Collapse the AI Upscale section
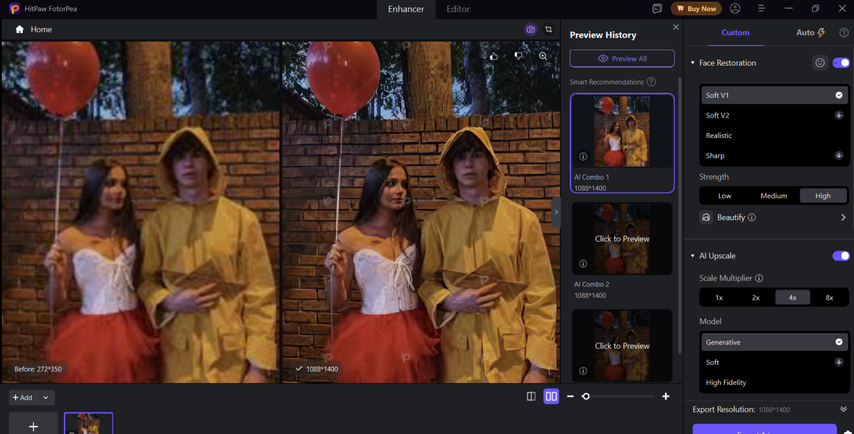The width and height of the screenshot is (854, 434). (x=693, y=255)
